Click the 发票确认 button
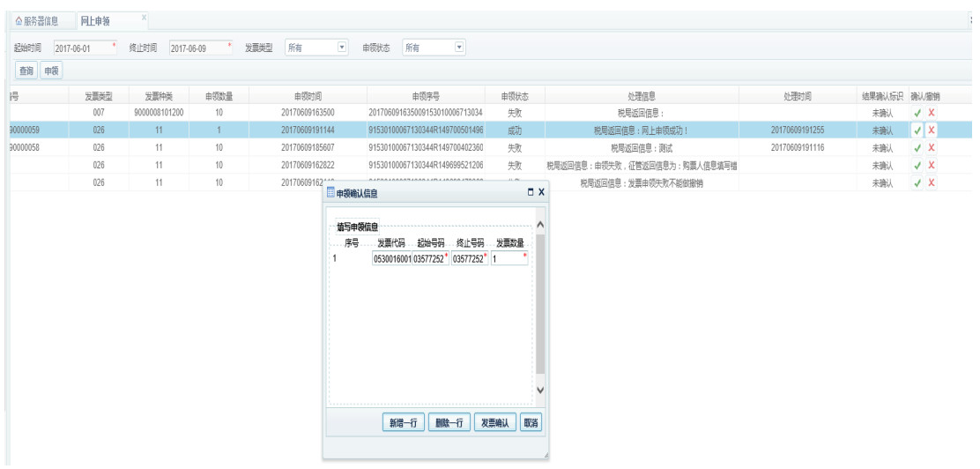 pos(495,423)
